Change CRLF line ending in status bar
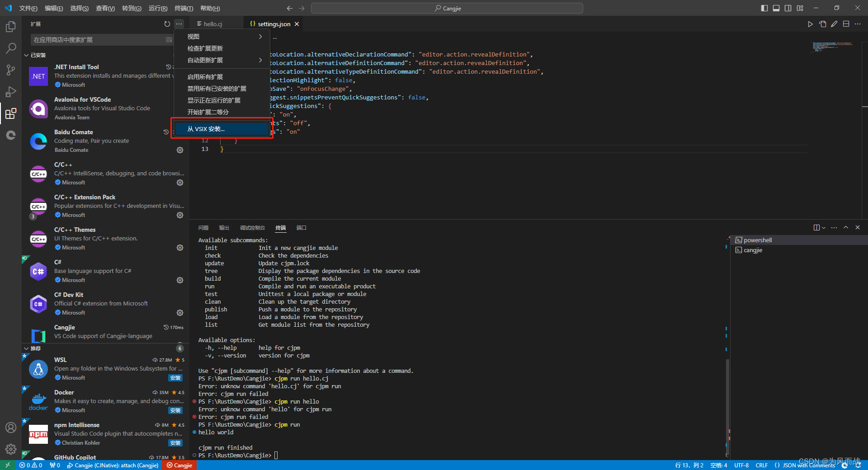This screenshot has width=868, height=470. [x=762, y=465]
